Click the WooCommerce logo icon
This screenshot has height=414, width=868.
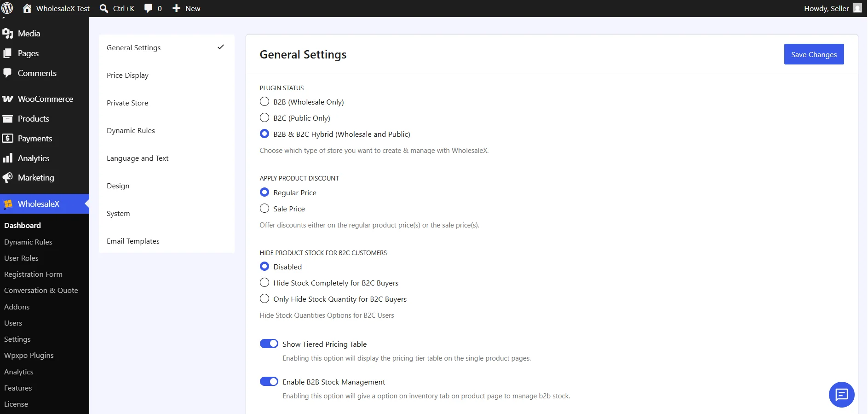coord(7,99)
